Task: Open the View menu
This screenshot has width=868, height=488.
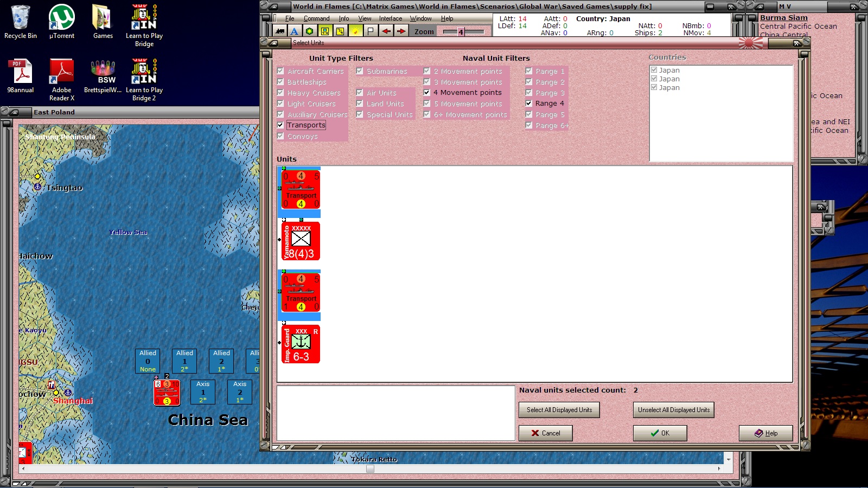Action: point(365,18)
